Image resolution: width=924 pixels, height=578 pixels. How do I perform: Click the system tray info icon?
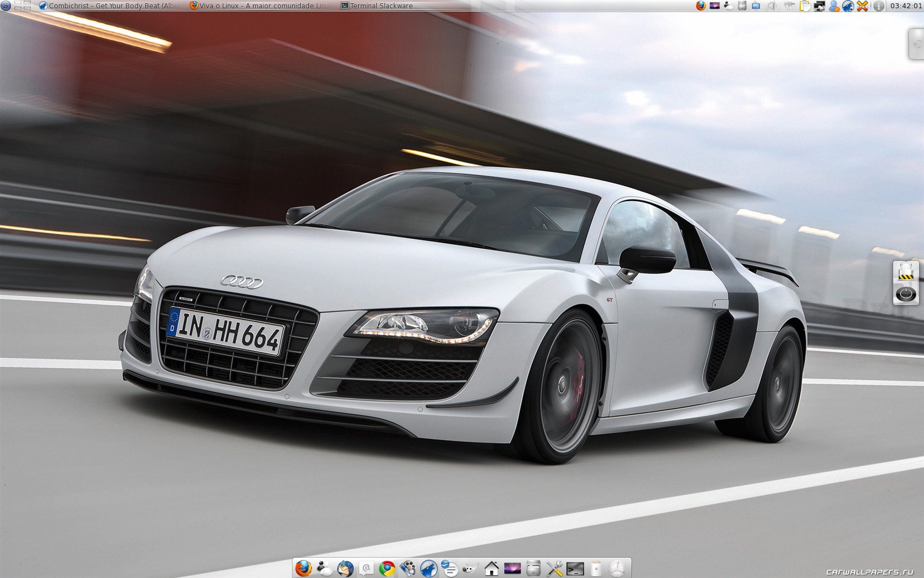pyautogui.click(x=879, y=6)
